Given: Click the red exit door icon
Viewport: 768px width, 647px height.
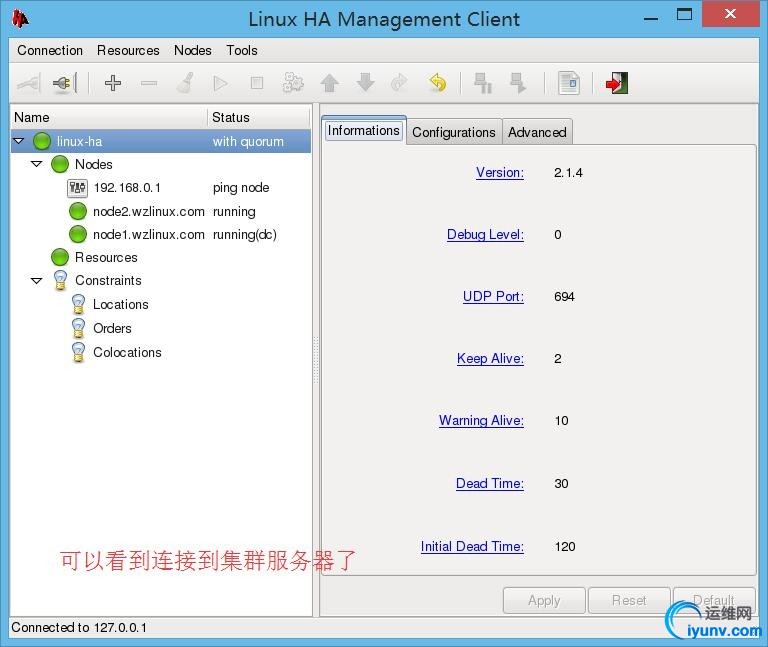Looking at the screenshot, I should coord(617,83).
